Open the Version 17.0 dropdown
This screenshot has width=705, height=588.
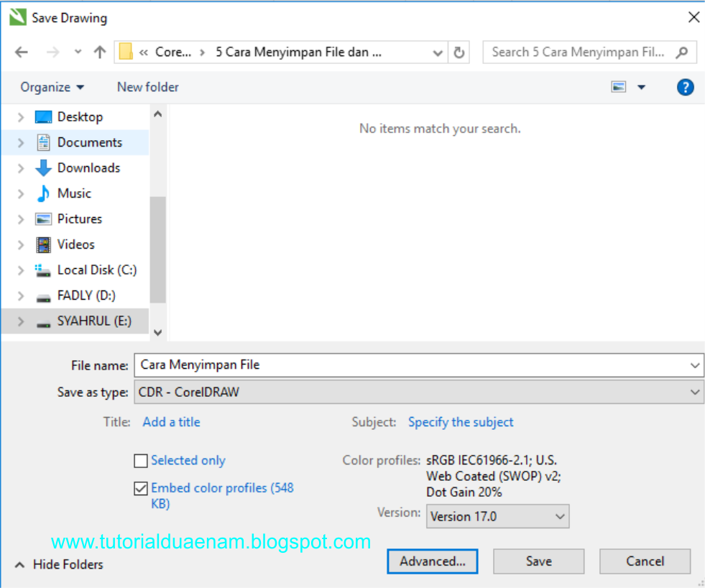click(498, 516)
